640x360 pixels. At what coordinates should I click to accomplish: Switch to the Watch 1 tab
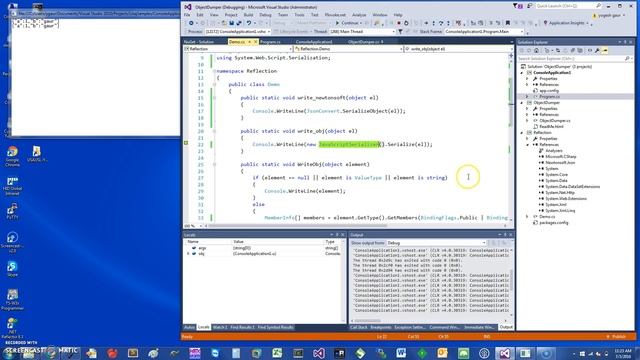[220, 327]
